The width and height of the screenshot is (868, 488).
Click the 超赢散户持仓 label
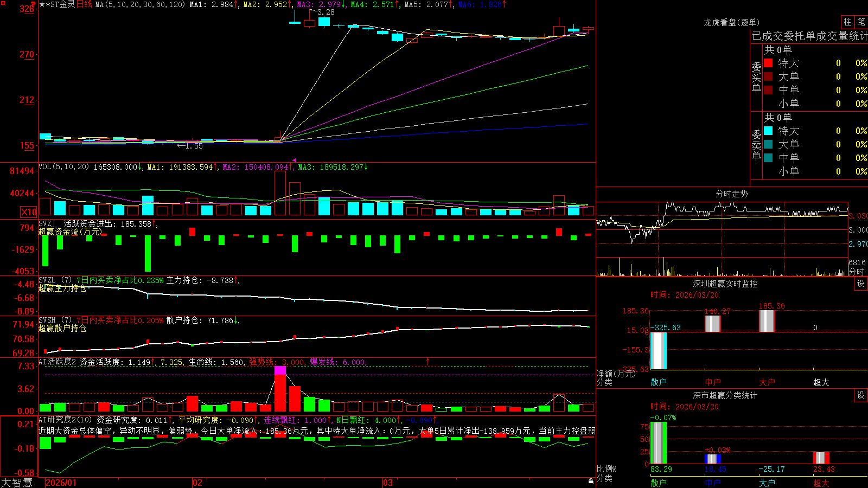tap(62, 328)
